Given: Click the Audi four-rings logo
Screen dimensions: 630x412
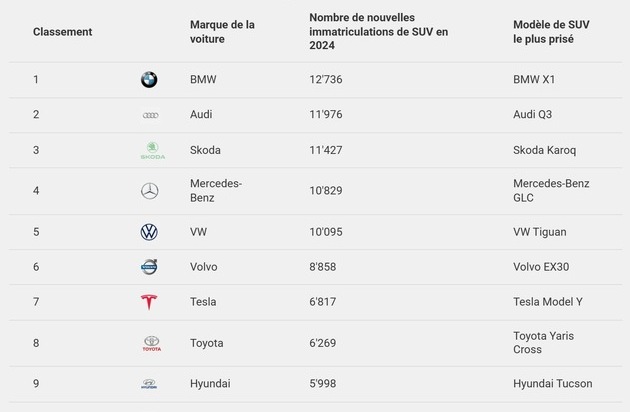Looking at the screenshot, I should (x=150, y=115).
